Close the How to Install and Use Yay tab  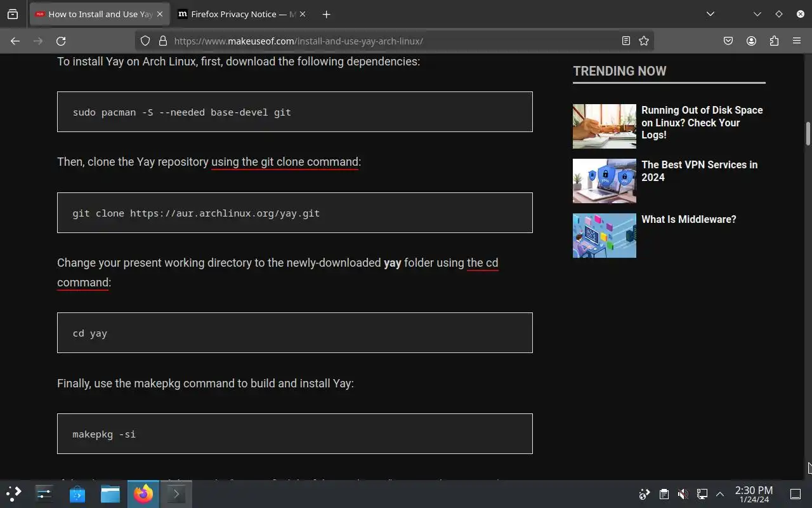click(160, 14)
